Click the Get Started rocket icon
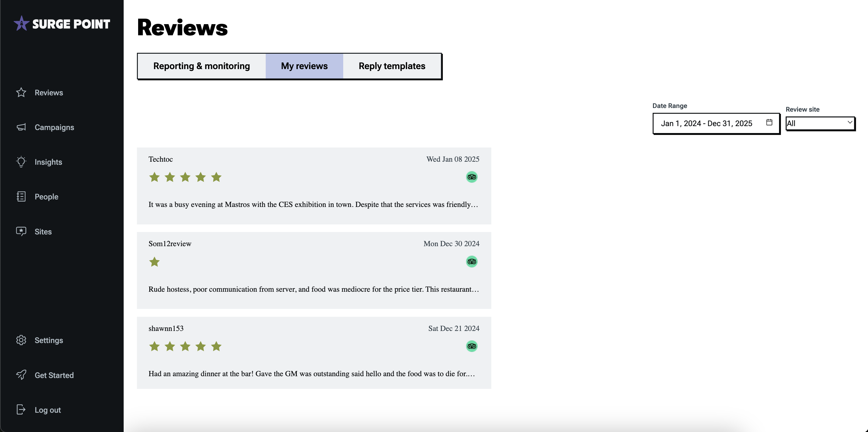 (x=21, y=375)
